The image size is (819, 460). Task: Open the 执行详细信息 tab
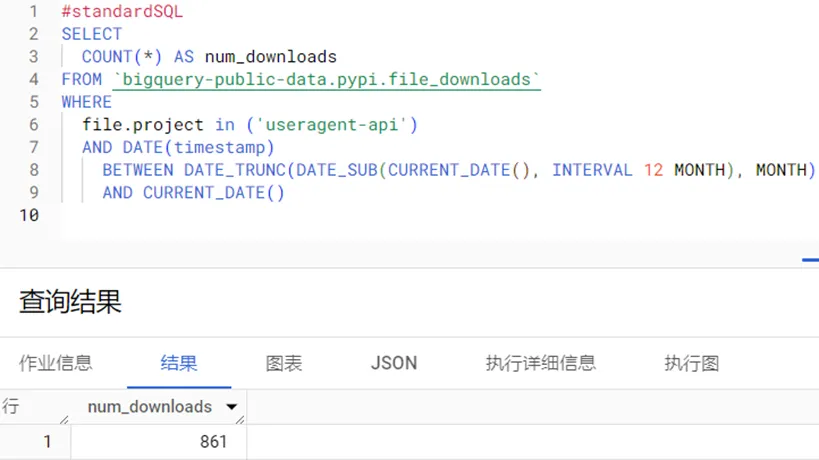[x=540, y=363]
